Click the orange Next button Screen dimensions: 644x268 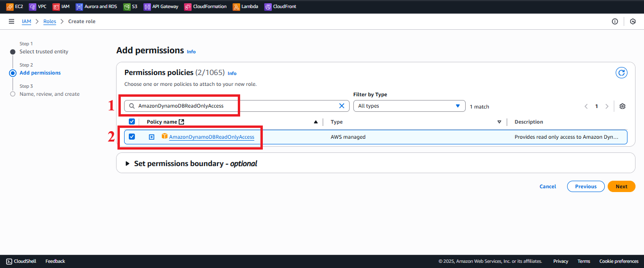(x=621, y=186)
